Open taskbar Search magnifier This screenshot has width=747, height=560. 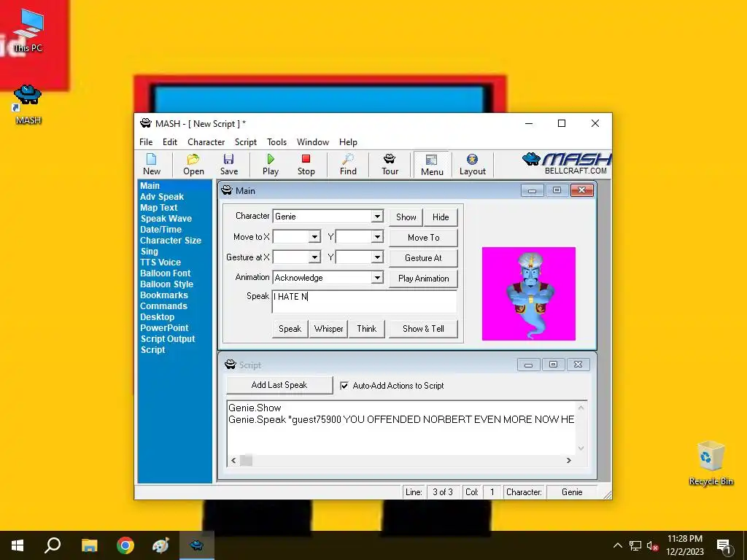point(53,545)
